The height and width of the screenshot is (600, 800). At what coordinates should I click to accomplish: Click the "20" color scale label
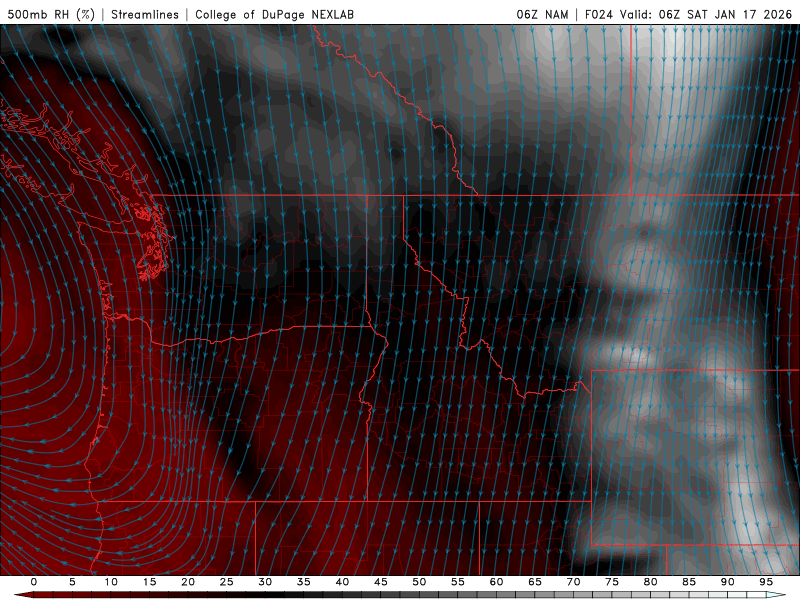[x=188, y=582]
